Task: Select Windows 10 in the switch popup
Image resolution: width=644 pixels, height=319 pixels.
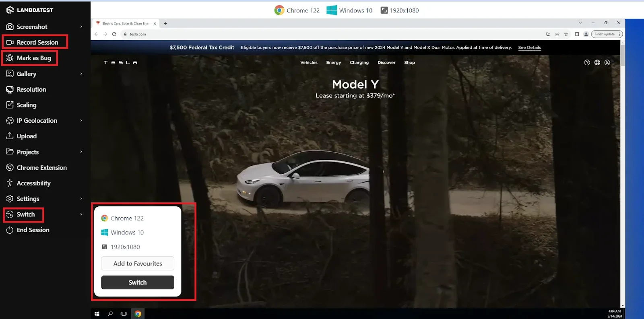Action: click(x=122, y=233)
